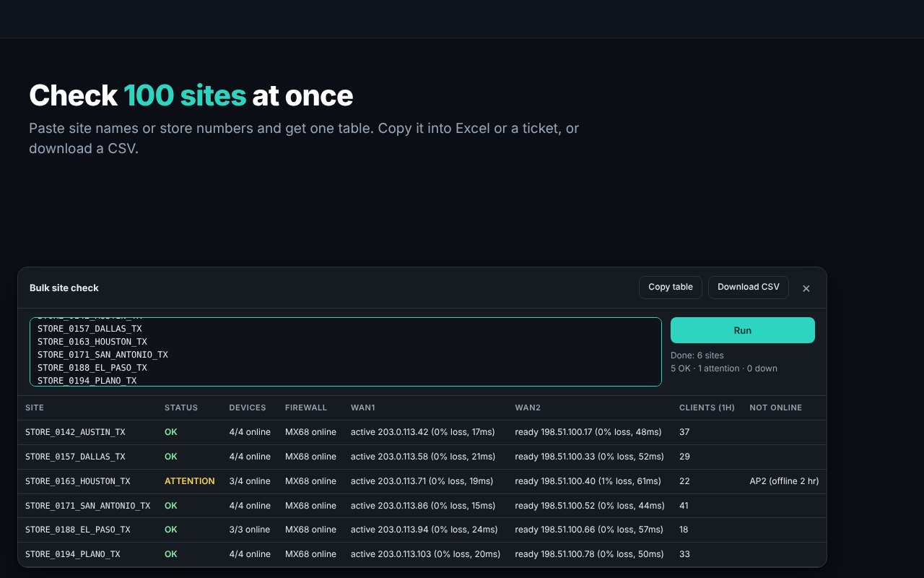Click the Check 100 sites at once heading
Viewport: 924px width, 578px height.
[x=191, y=95]
